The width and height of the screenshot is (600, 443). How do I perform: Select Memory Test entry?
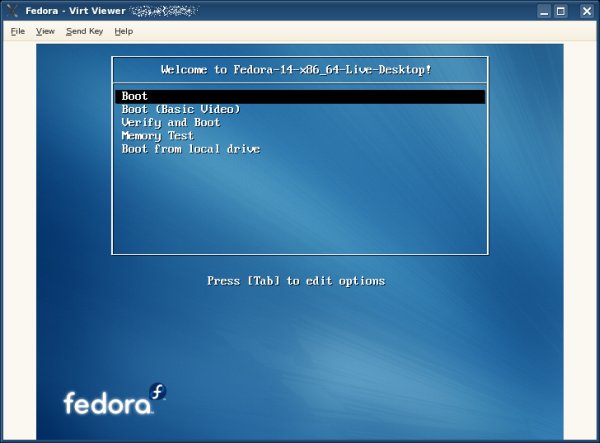coord(158,136)
